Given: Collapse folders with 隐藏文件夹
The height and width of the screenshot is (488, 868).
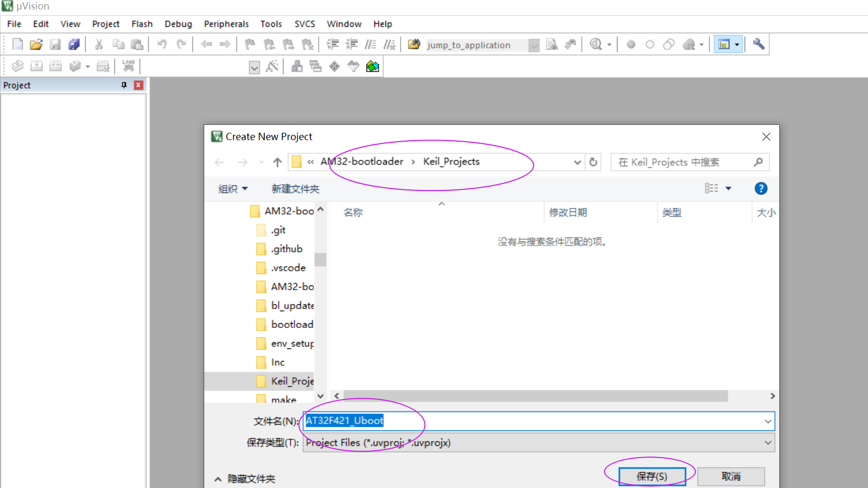Looking at the screenshot, I should click(245, 479).
